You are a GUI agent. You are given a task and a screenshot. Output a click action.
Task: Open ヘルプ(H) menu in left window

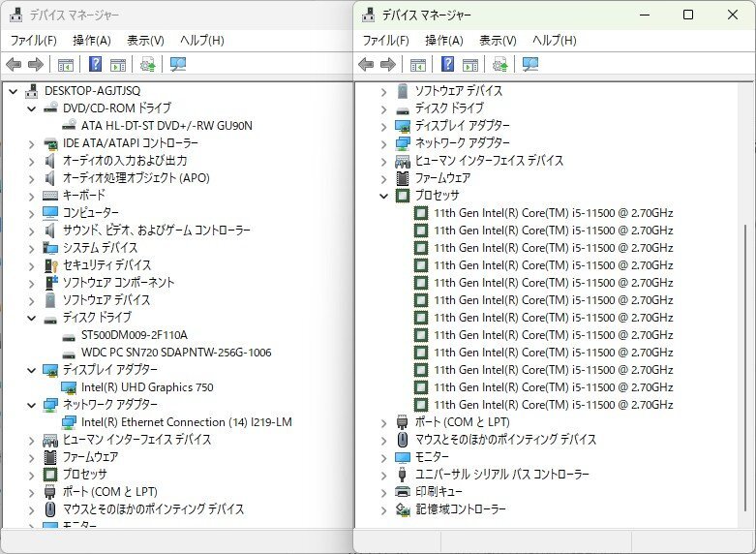click(x=202, y=40)
